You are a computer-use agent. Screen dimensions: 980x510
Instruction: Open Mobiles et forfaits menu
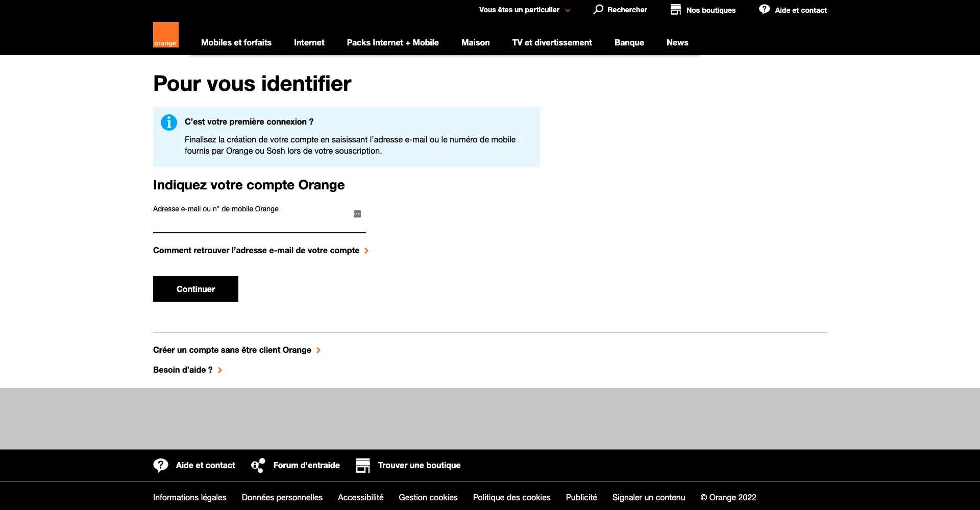tap(236, 42)
